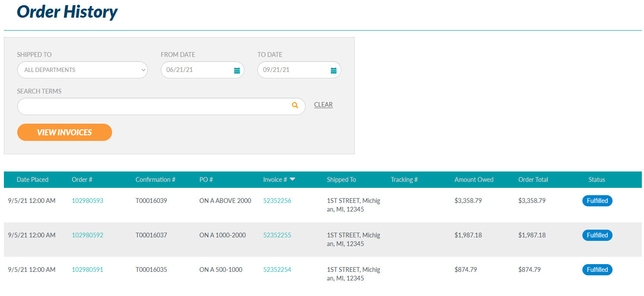Select PO text ON A ABOVE 2000
644x296 pixels.
[225, 201]
